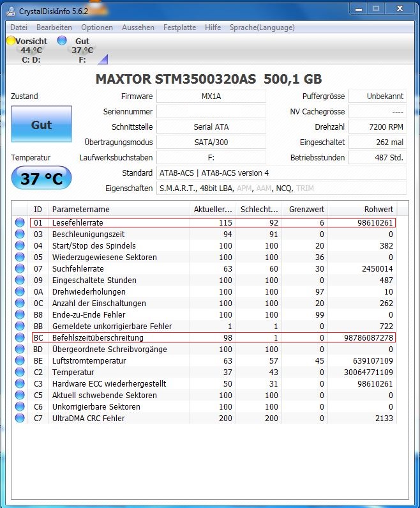Click the Rohwert column header
The image size is (420, 508).
pyautogui.click(x=363, y=210)
